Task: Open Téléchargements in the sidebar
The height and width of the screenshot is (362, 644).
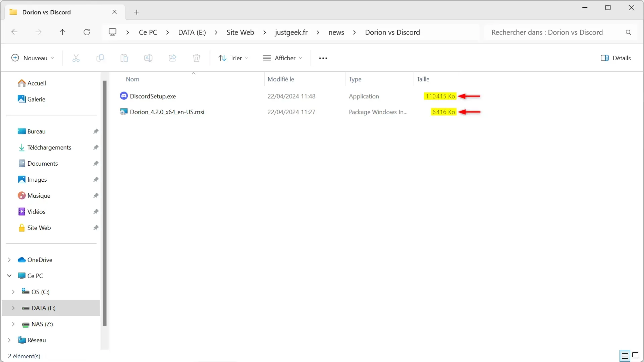Action: click(x=49, y=147)
